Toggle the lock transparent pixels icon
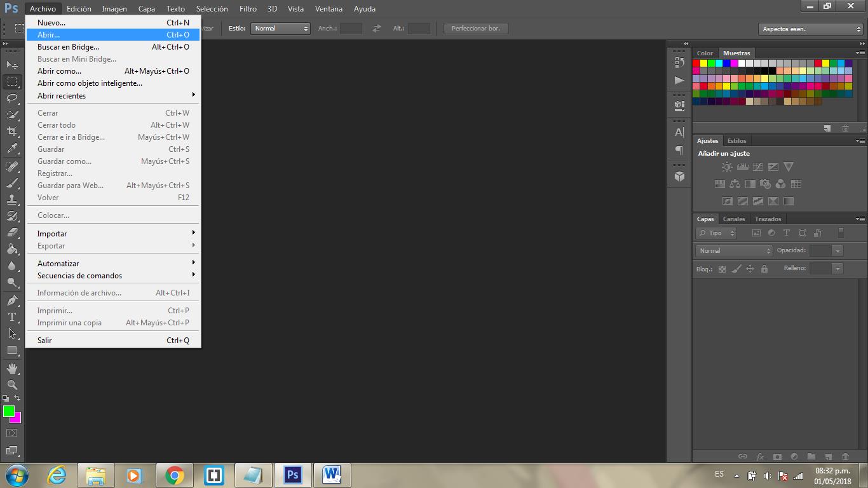 pyautogui.click(x=722, y=269)
